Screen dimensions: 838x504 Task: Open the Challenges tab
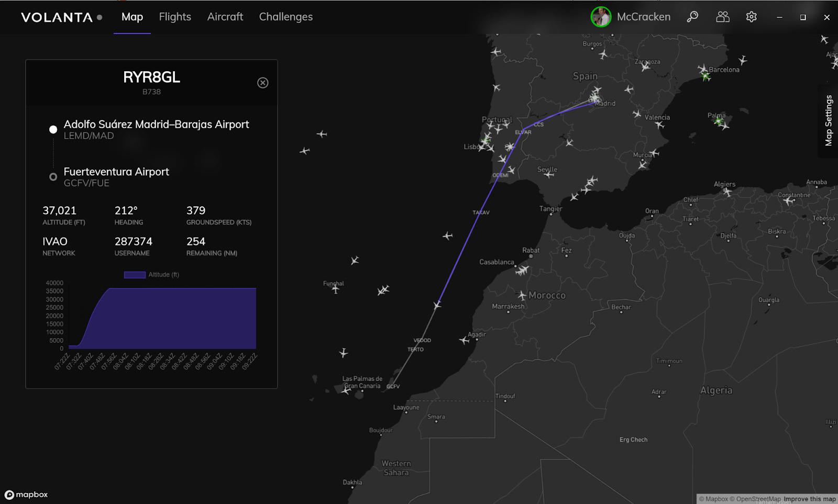click(x=286, y=17)
